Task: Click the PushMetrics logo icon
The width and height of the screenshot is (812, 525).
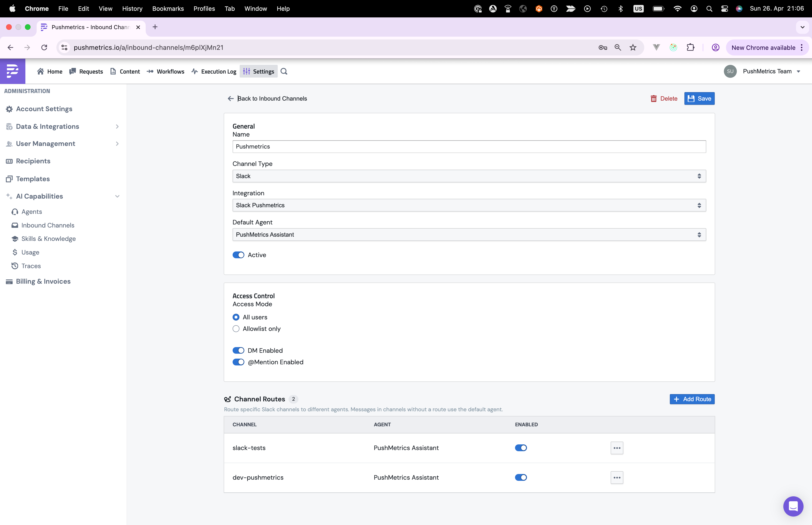Action: [x=13, y=71]
